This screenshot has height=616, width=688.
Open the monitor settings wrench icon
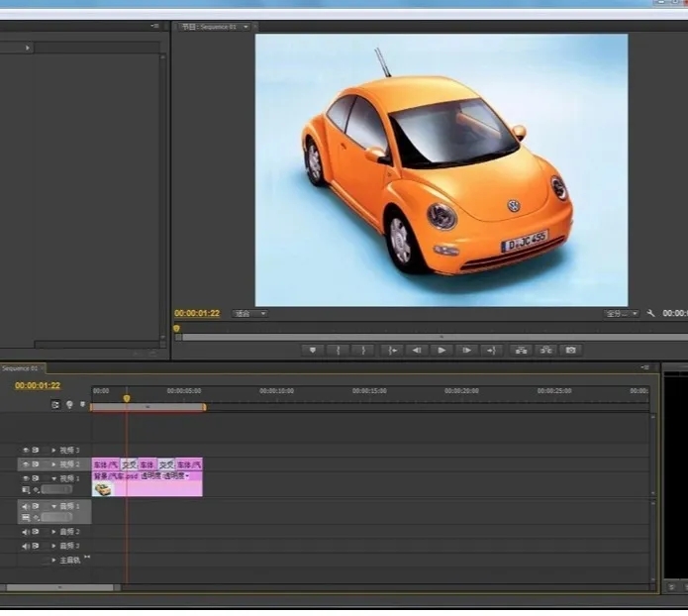click(x=650, y=313)
